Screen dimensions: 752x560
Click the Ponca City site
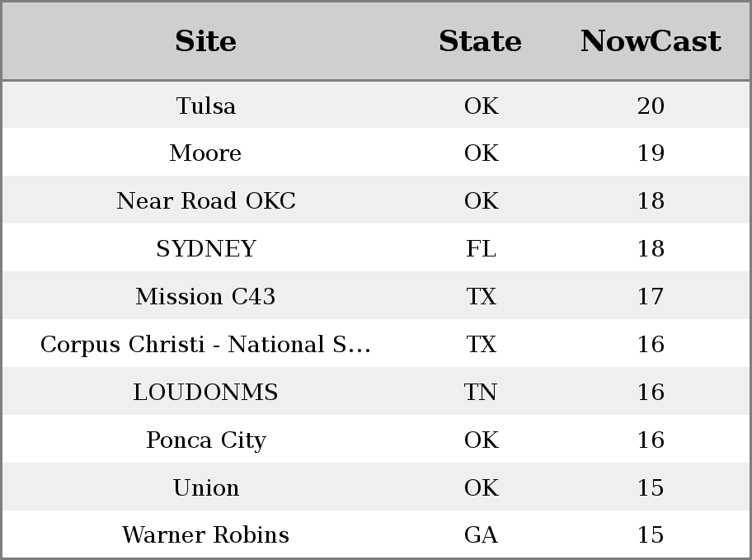pos(206,440)
